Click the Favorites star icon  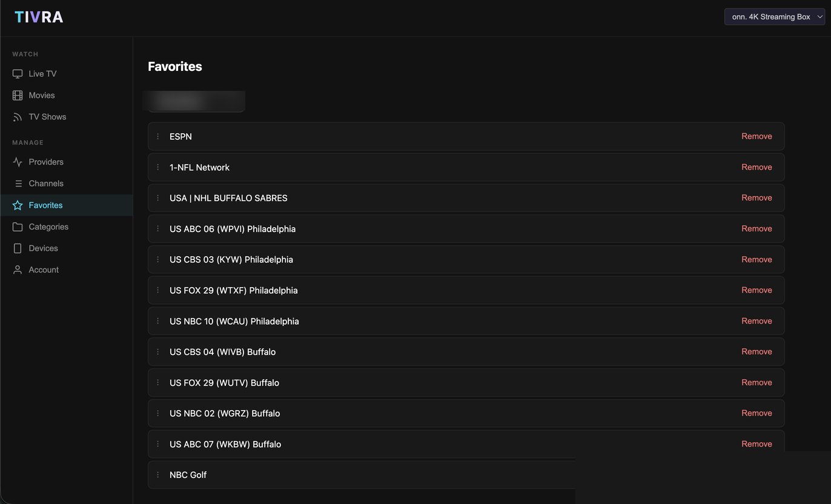(18, 205)
